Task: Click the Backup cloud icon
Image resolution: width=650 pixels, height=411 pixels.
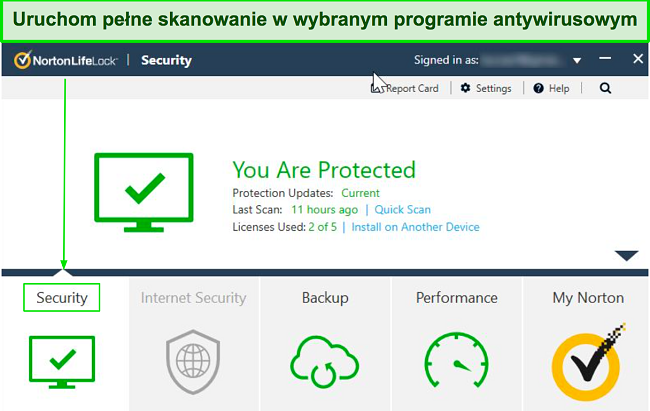Action: pos(324,362)
